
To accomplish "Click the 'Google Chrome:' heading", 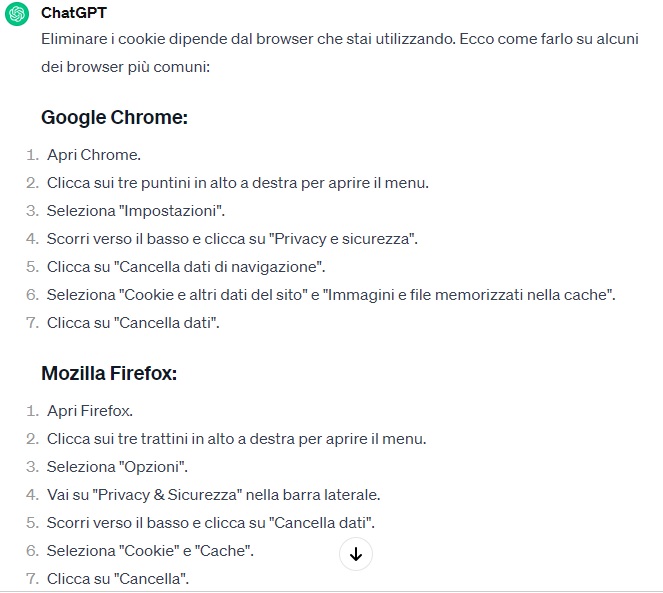I will [x=114, y=117].
